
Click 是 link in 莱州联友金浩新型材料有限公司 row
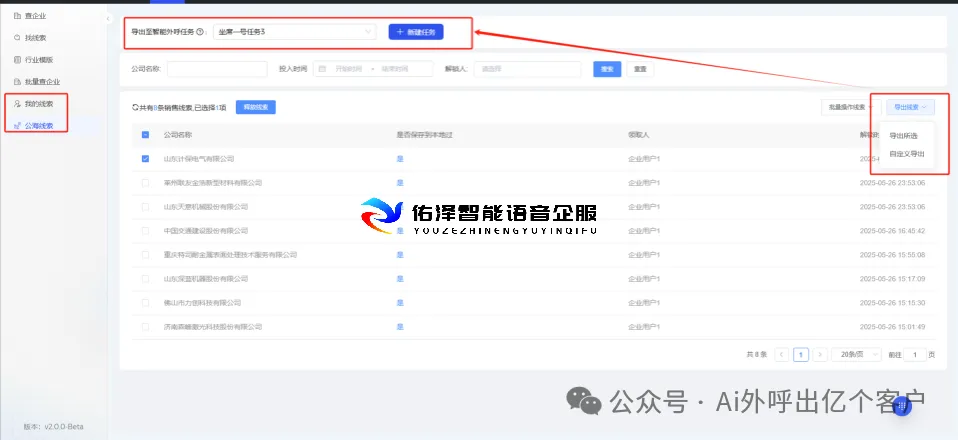[400, 183]
